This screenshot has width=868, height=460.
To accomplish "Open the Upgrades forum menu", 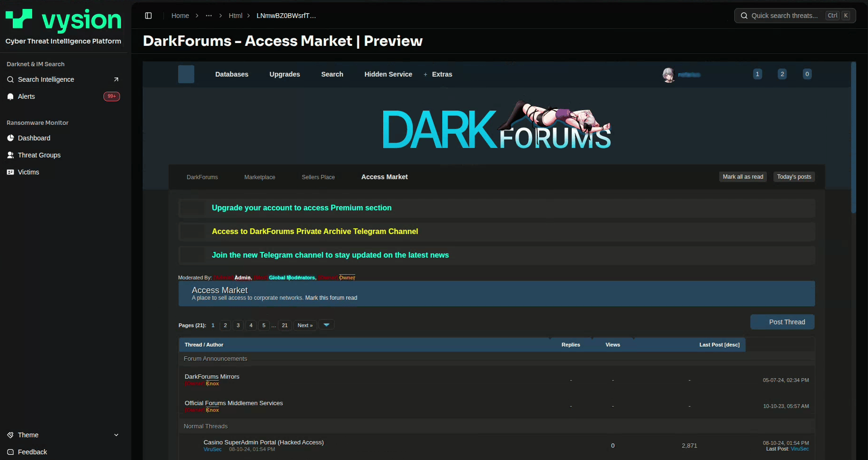I will pyautogui.click(x=284, y=74).
